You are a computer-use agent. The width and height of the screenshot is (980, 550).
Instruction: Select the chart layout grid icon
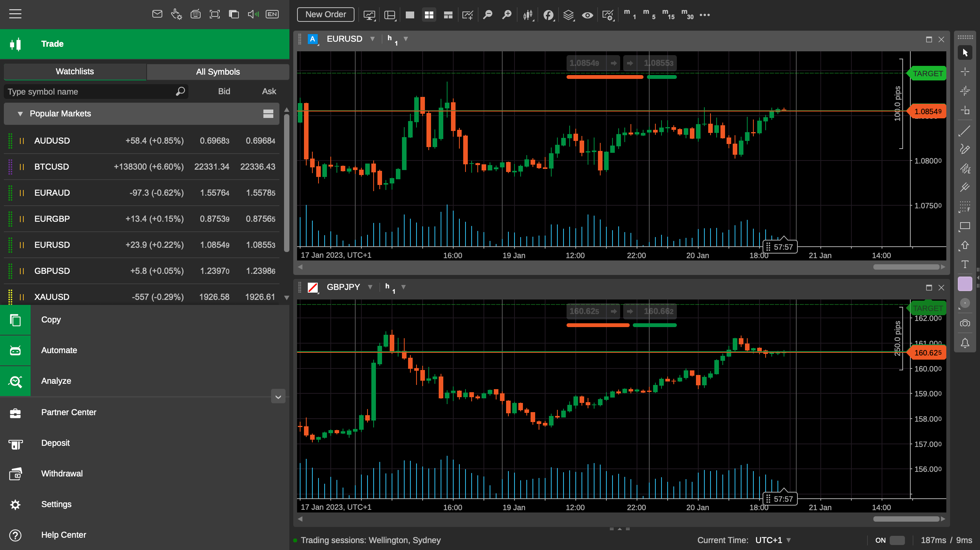[429, 15]
